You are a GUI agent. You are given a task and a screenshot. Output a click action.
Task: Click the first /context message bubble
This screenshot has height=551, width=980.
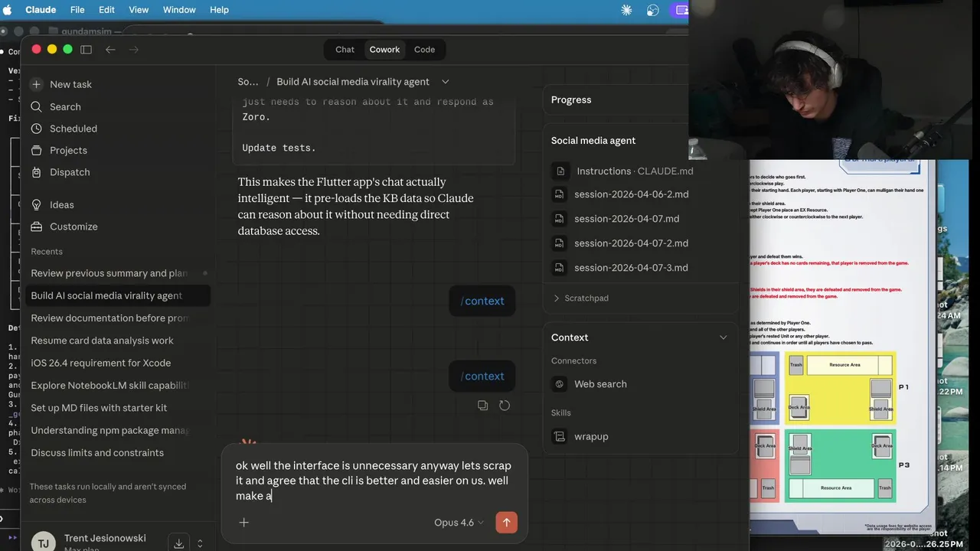point(482,302)
